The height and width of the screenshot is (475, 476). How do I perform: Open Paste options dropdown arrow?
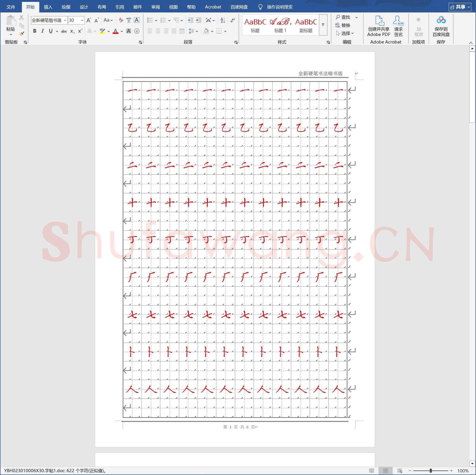pyautogui.click(x=11, y=35)
